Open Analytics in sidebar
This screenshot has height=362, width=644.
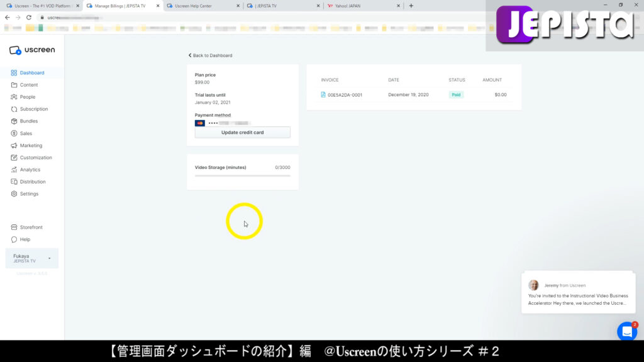[x=30, y=170]
